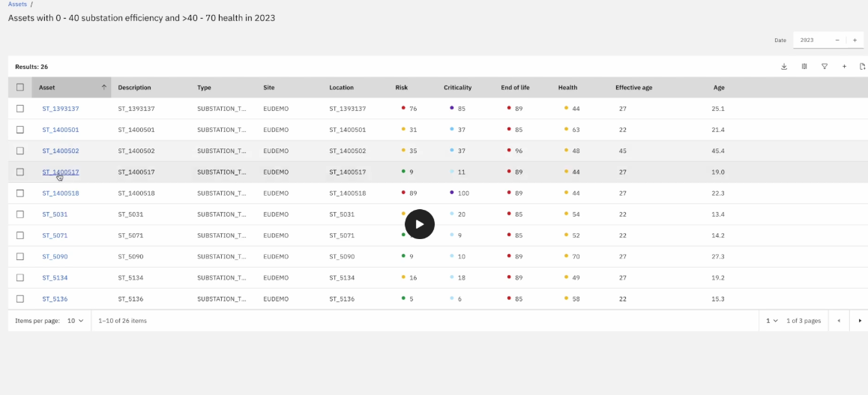The height and width of the screenshot is (395, 868).
Task: Play the video with center play button
Action: pos(420,224)
